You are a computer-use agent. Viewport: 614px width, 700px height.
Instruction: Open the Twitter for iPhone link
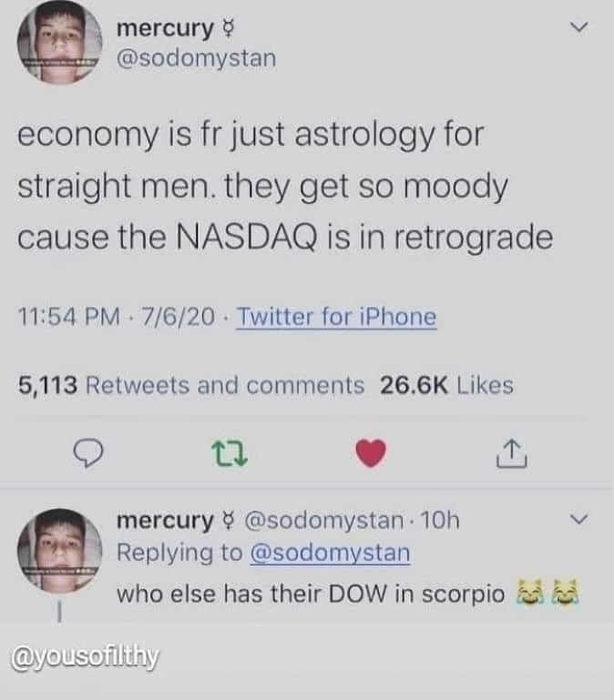[x=336, y=317]
